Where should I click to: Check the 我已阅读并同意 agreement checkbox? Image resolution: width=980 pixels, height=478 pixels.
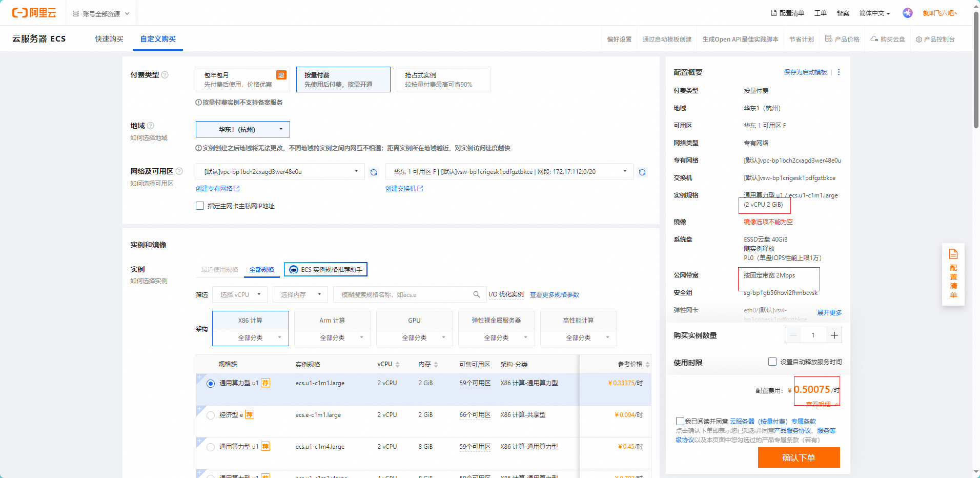[680, 421]
